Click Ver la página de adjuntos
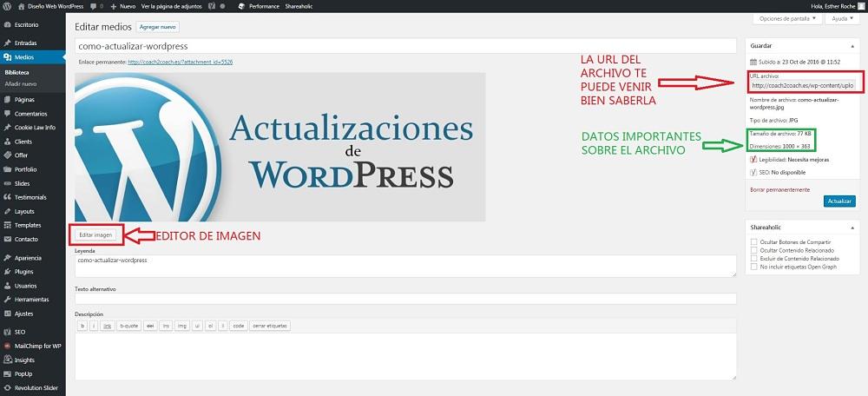868x396 pixels. coord(172,6)
